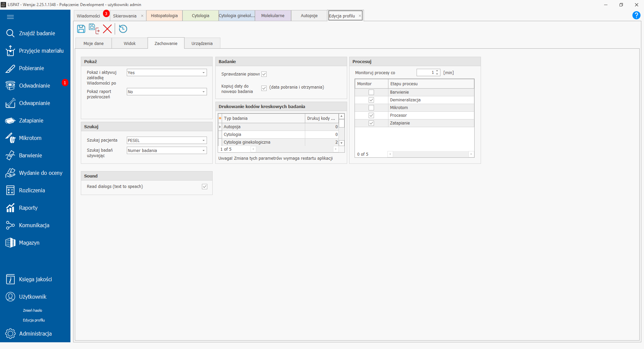Click the Zmień hasło link
Image resolution: width=644 pixels, height=349 pixels.
pos(33,310)
